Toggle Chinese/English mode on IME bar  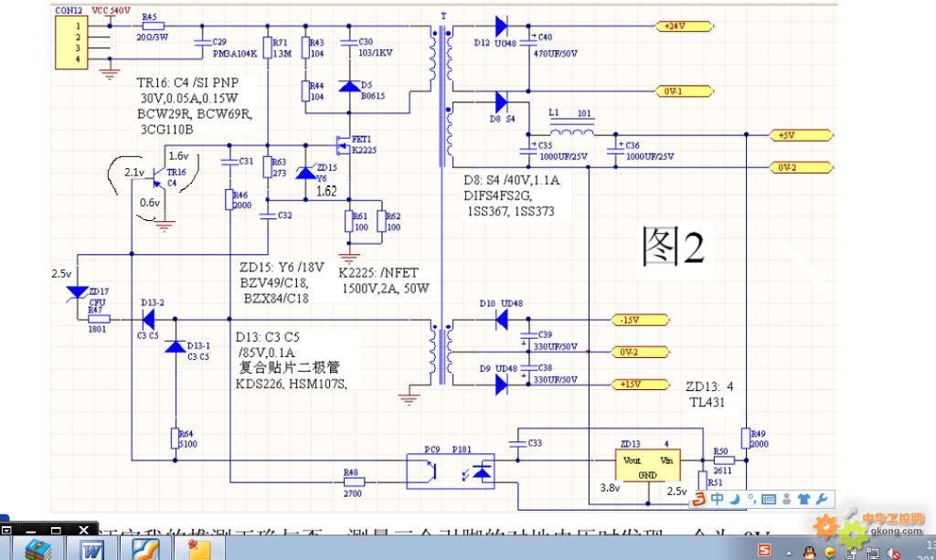pos(718,499)
